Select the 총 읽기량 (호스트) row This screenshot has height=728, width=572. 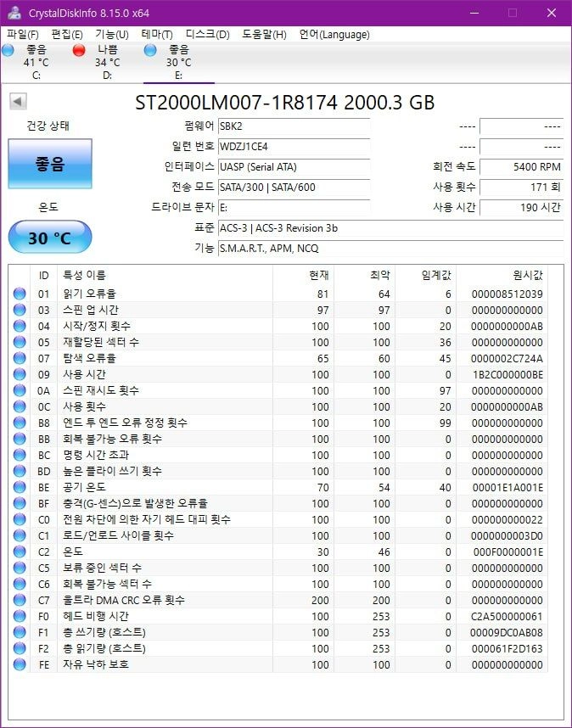[x=278, y=648]
